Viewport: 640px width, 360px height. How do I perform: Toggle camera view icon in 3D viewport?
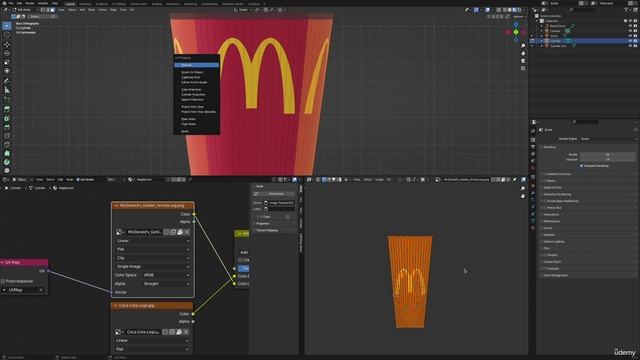coord(523,61)
